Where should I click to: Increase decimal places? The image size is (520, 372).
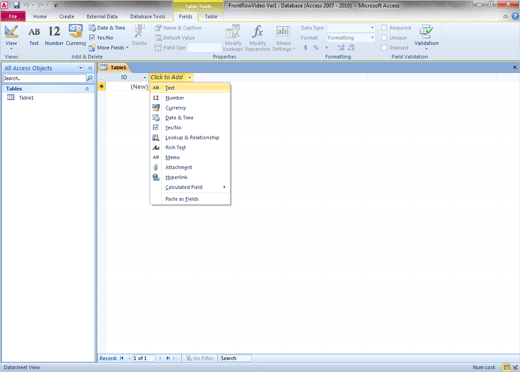point(341,48)
